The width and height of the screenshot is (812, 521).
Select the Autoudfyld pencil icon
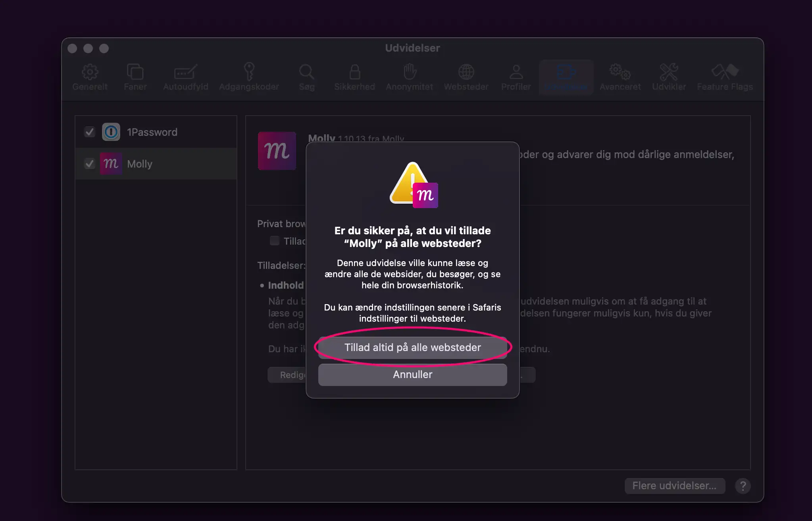pos(185,72)
